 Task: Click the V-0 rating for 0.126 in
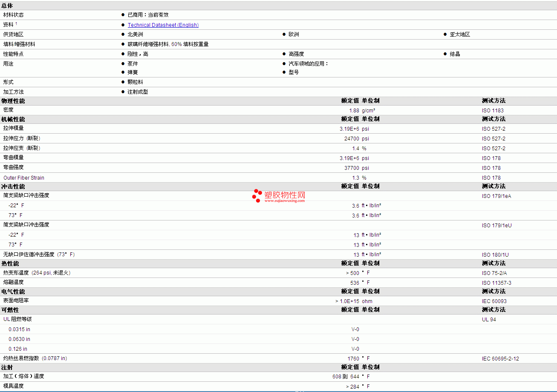(x=355, y=349)
